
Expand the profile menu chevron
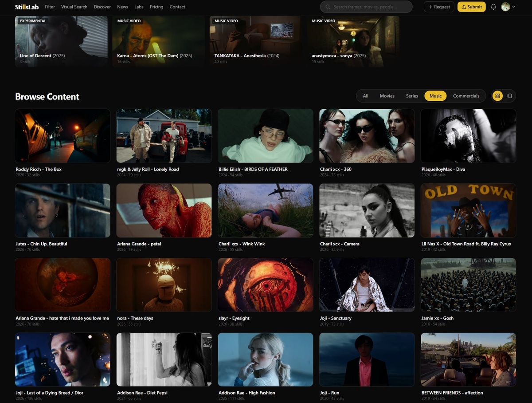pos(514,7)
